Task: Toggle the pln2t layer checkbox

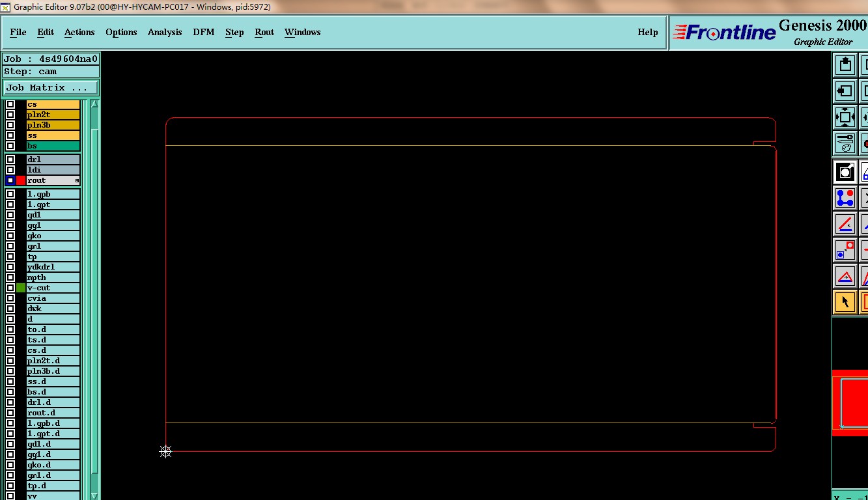Action: 10,115
